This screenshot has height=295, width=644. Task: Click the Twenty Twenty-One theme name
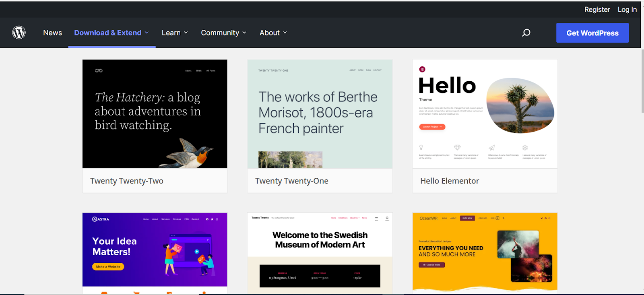click(292, 181)
